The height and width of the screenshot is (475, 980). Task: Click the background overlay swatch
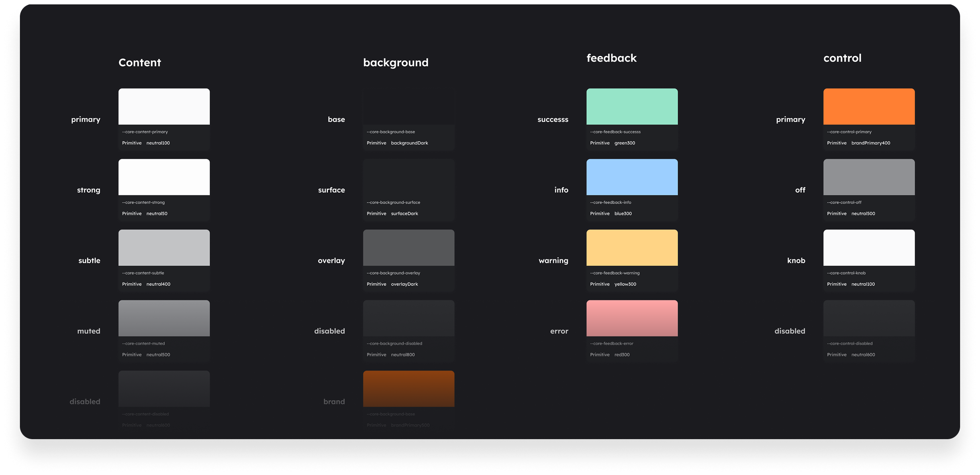click(408, 247)
